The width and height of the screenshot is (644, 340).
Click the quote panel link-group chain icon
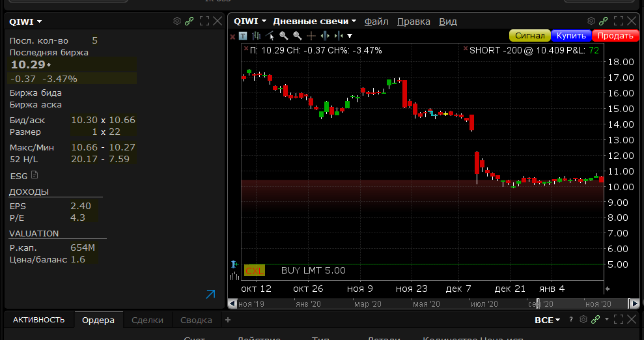point(189,21)
